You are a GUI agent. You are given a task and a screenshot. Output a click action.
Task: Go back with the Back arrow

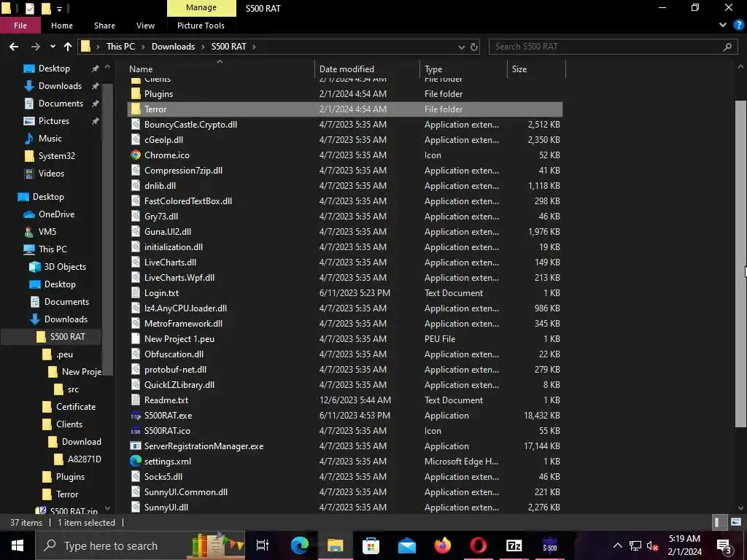pyautogui.click(x=14, y=47)
